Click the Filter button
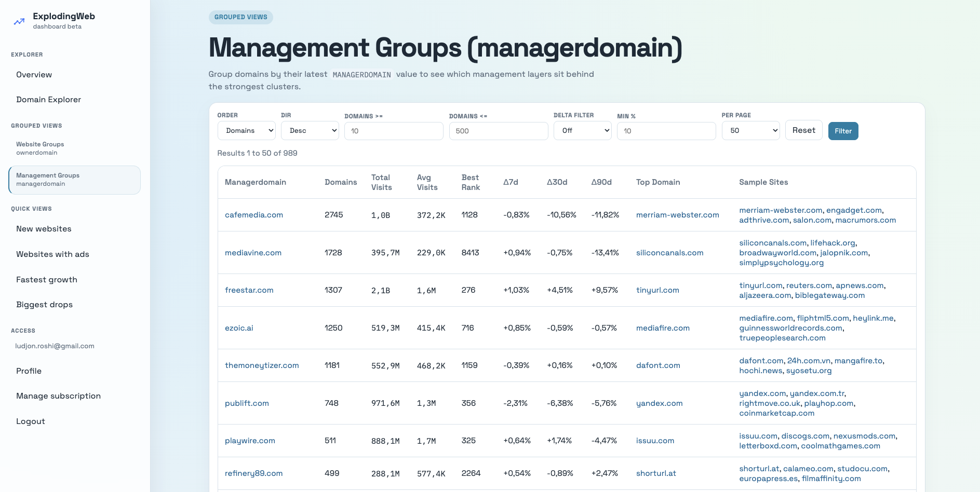 [843, 131]
